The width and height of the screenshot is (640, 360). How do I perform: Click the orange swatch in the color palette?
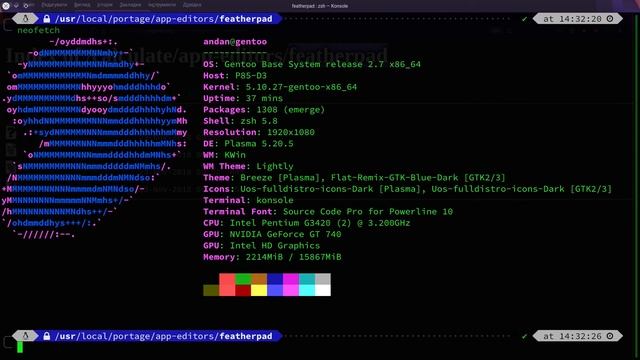[259, 279]
